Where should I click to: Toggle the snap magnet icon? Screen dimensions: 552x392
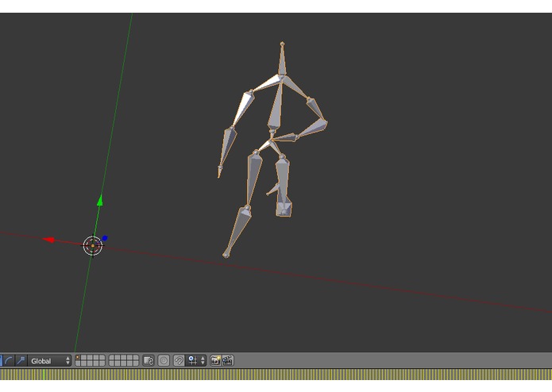click(x=179, y=361)
